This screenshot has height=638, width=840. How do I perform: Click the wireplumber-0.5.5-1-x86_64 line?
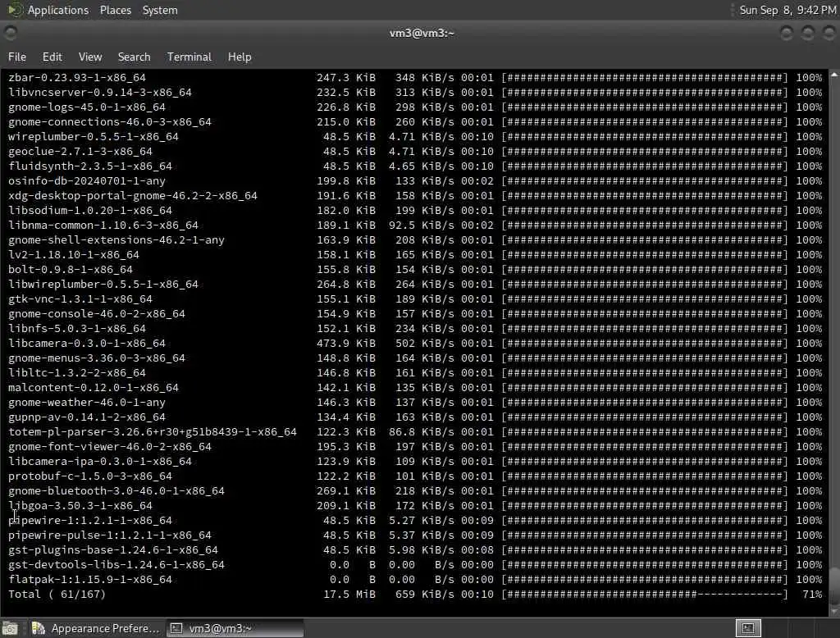(x=415, y=137)
